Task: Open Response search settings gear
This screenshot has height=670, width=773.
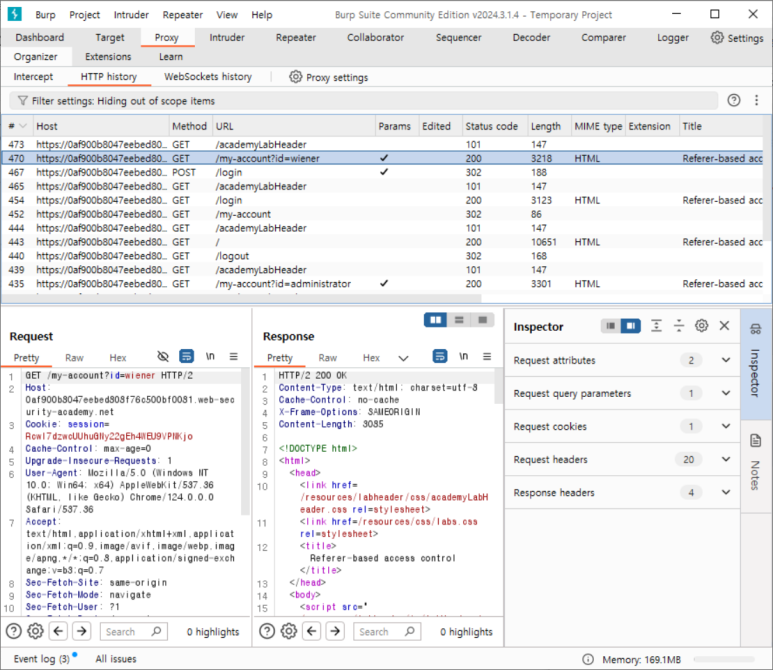Action: [288, 631]
